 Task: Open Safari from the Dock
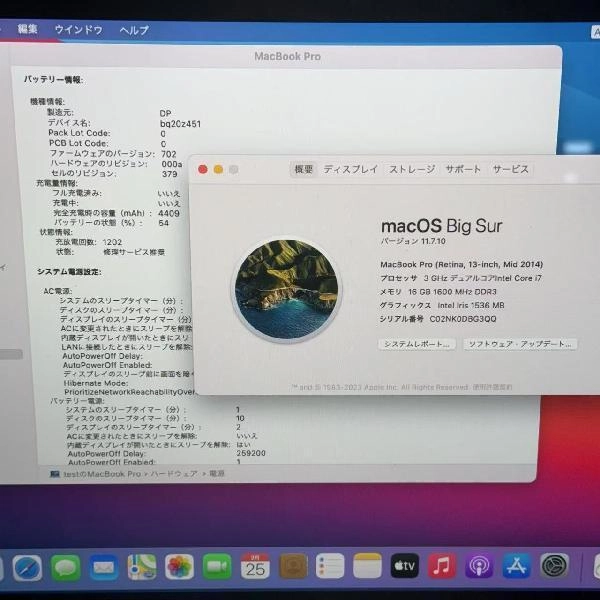pos(27,567)
